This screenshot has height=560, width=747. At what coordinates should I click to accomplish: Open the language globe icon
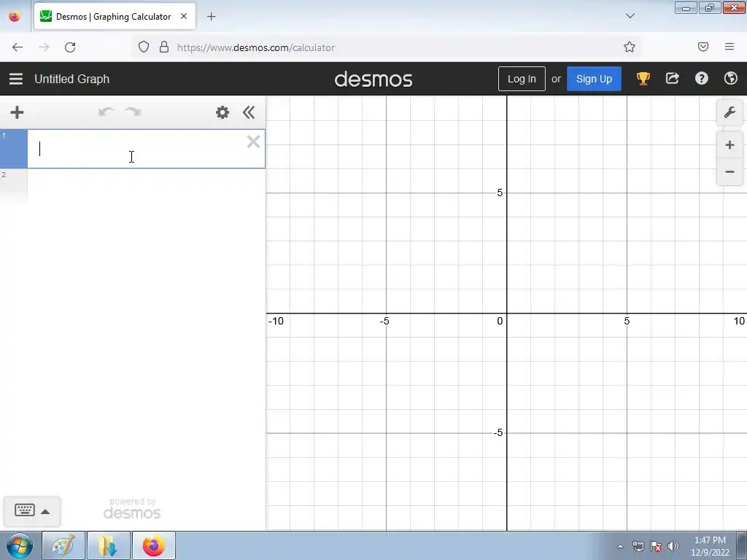click(x=730, y=78)
